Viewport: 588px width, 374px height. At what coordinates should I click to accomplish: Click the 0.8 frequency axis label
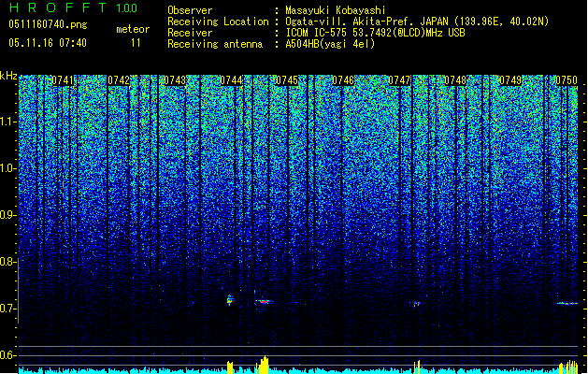(x=8, y=262)
